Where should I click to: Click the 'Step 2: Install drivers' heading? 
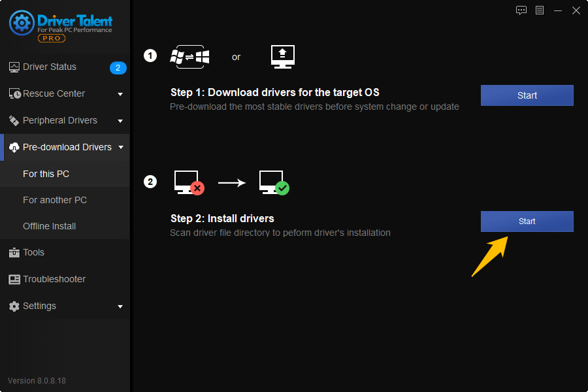point(222,218)
